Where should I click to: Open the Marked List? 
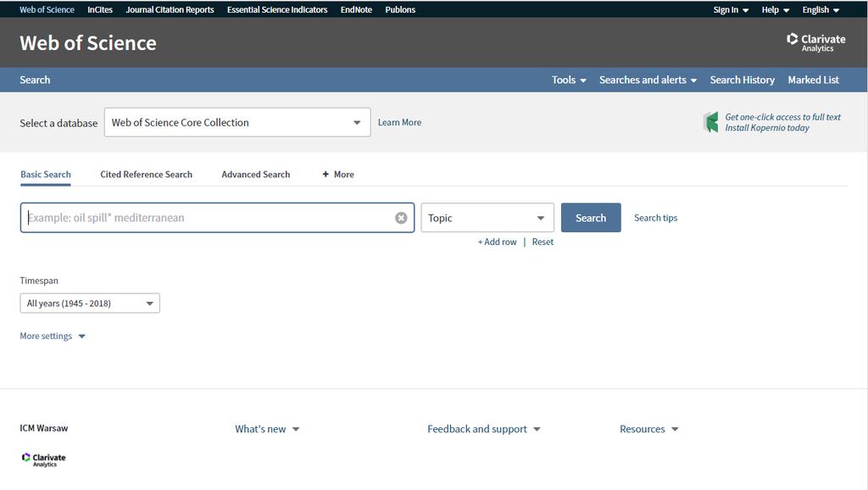point(813,80)
